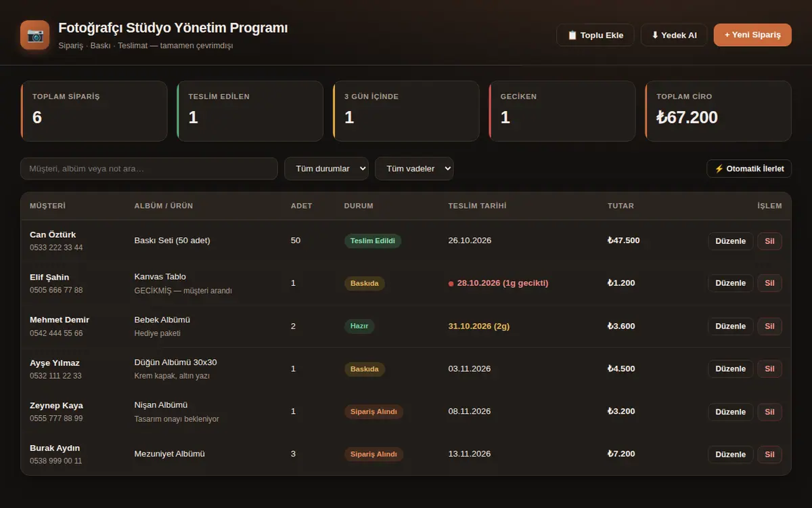Delete Can Öztürk's order with Sil
Viewport: 812px width, 508px height.
(769, 241)
